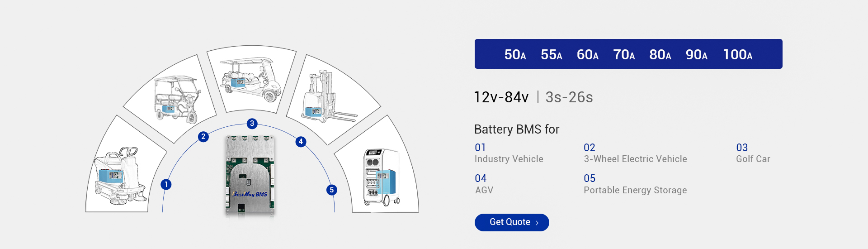Viewport: 868px width, 249px height.
Task: Select the portable energy storage illustration
Action: [381, 177]
